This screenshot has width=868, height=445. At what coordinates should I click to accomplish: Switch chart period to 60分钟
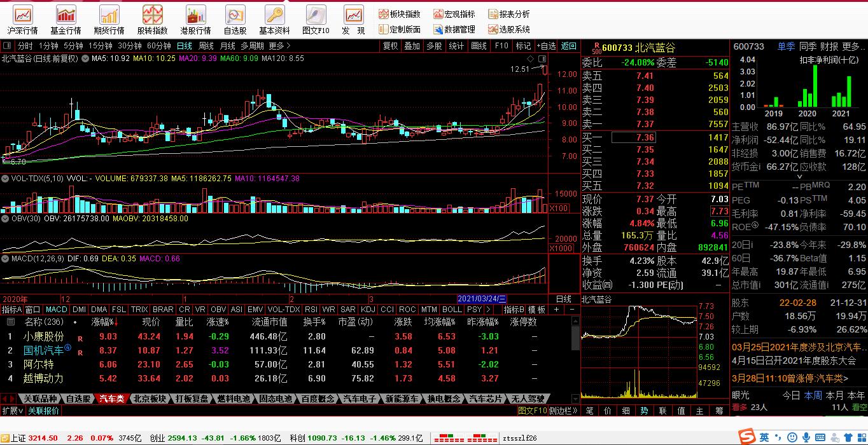click(159, 46)
